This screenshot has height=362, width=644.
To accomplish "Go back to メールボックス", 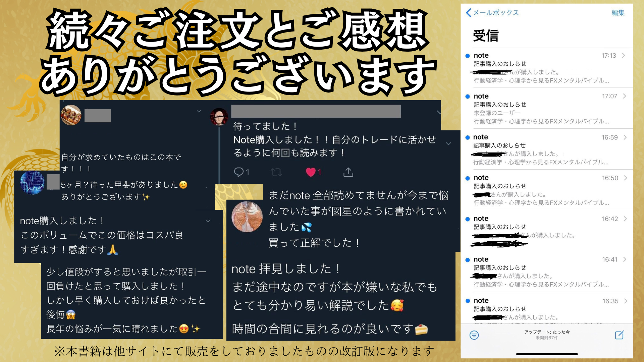I will click(x=492, y=13).
